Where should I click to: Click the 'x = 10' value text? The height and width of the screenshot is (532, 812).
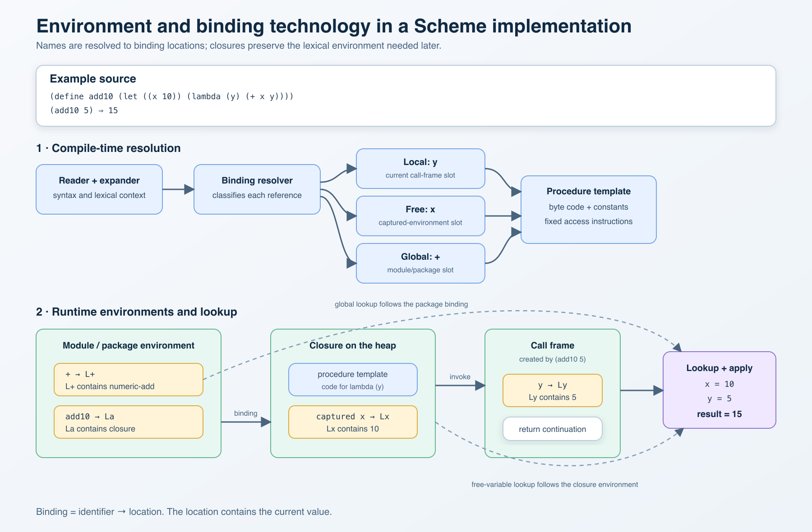point(720,384)
